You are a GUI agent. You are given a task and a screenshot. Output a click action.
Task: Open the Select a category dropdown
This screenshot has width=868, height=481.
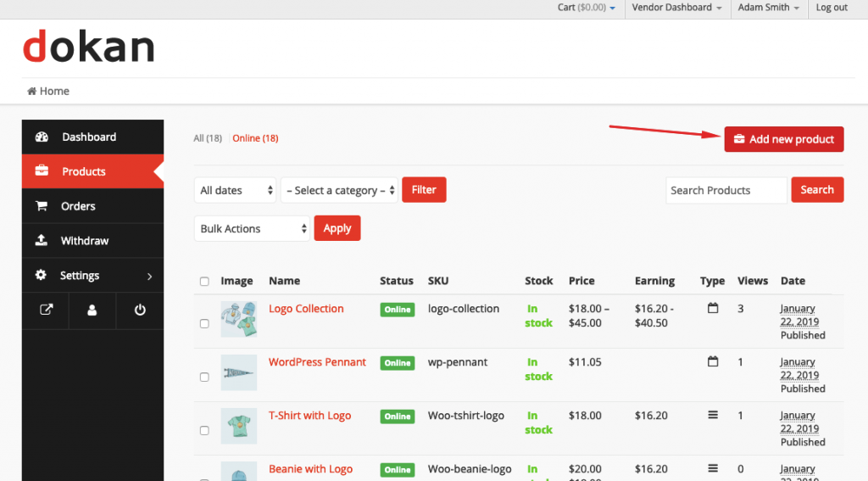click(x=339, y=190)
